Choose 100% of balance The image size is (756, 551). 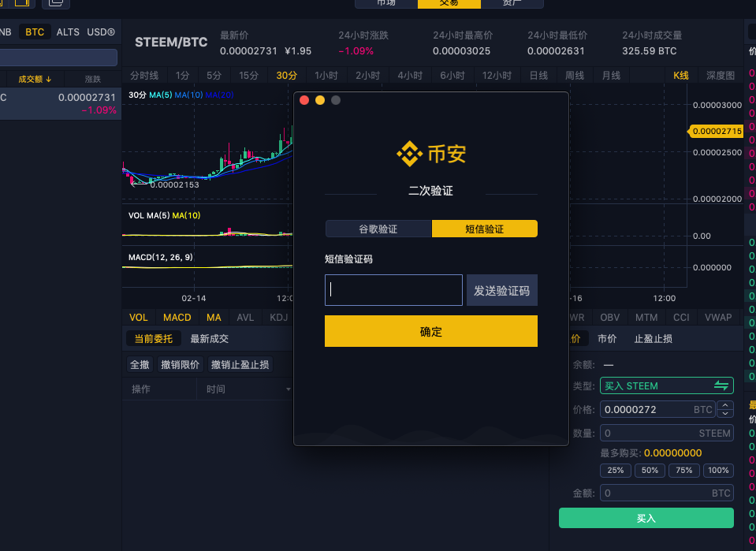click(718, 470)
